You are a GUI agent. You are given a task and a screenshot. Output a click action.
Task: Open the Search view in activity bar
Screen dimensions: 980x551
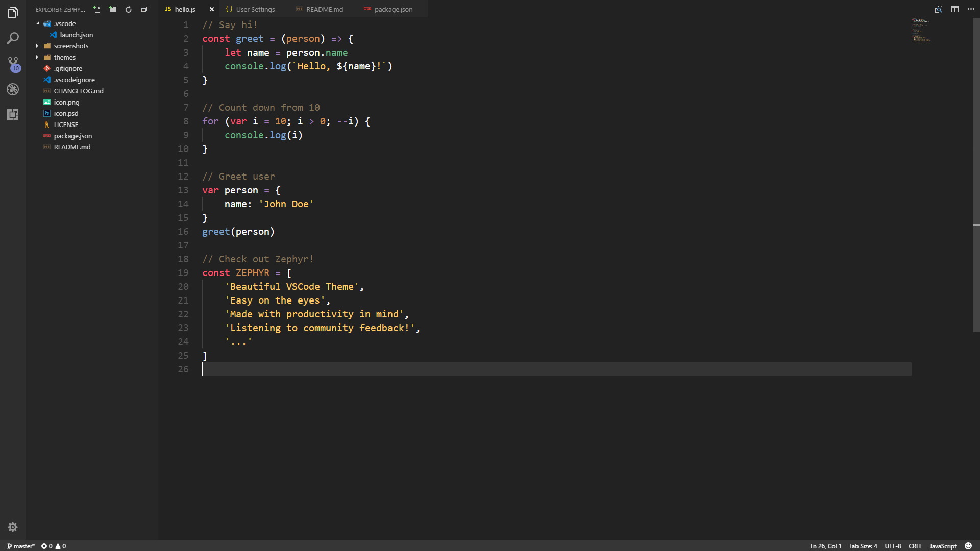click(13, 38)
